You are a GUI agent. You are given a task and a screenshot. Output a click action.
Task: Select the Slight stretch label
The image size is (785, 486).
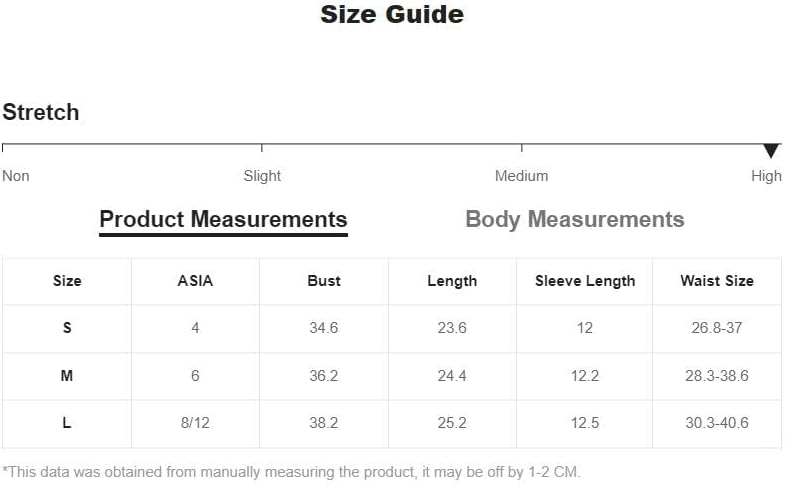pos(262,176)
